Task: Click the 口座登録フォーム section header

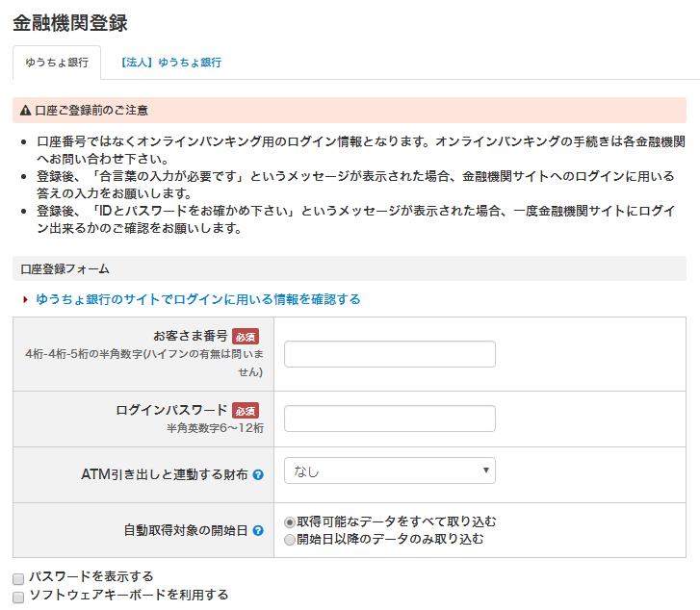Action: click(350, 268)
